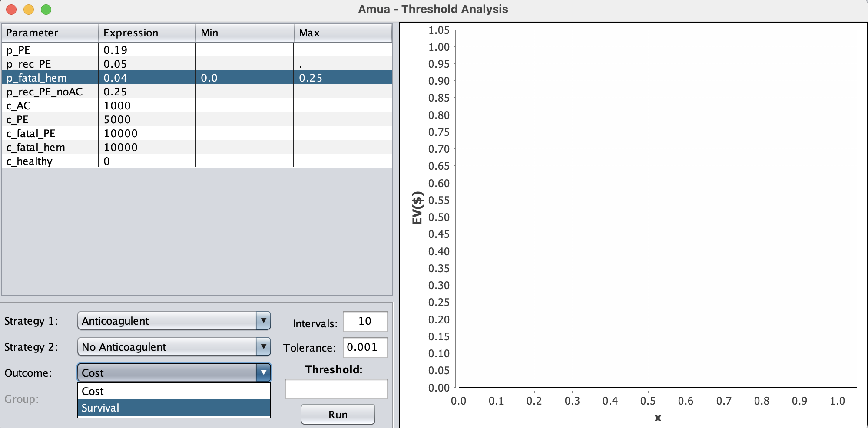Click the empty Threshold result field
Viewport: 868px width, 428px height.
[335, 389]
